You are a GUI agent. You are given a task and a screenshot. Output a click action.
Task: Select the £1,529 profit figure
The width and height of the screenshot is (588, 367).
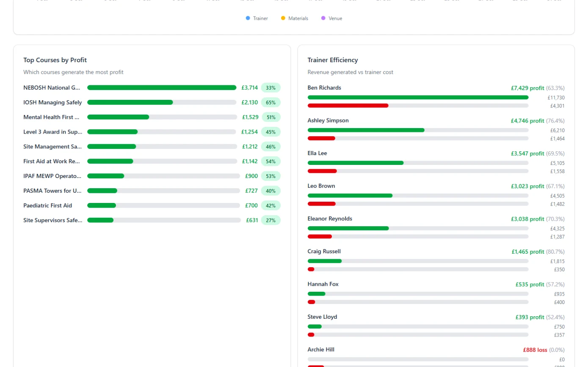coord(250,117)
